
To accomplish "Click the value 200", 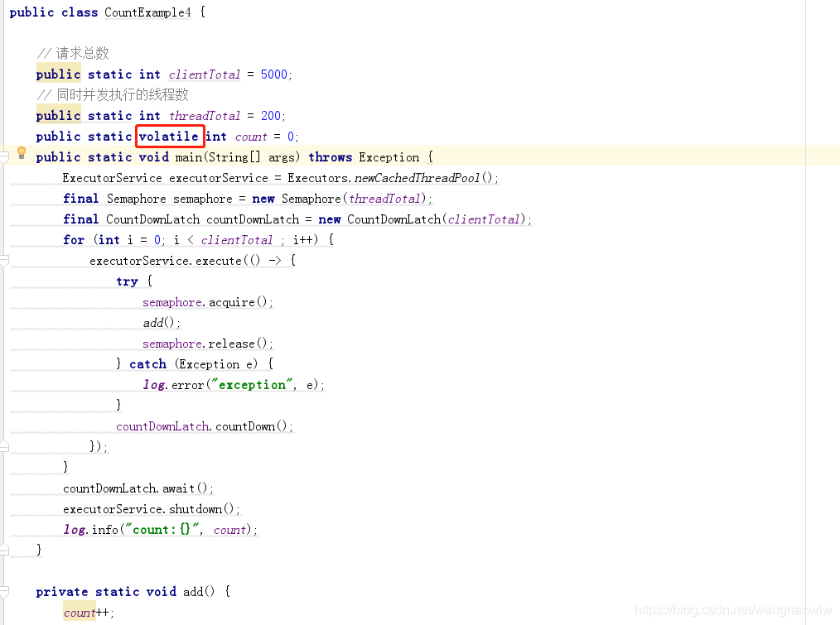I will click(x=271, y=116).
